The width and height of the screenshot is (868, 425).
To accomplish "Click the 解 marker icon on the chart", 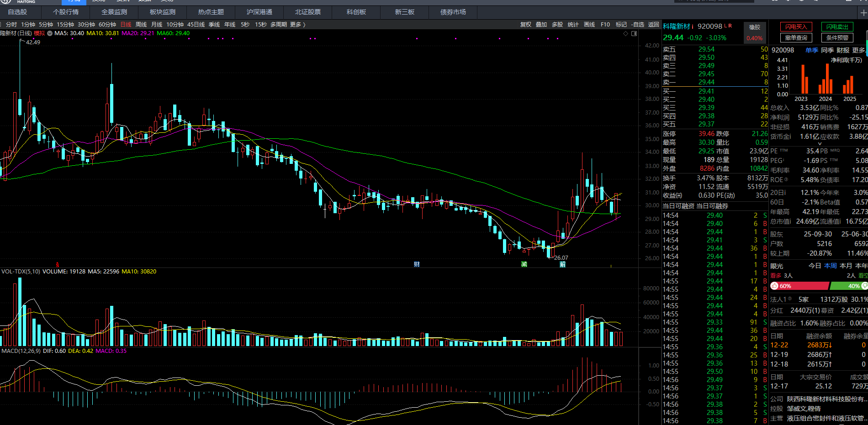I will pyautogui.click(x=562, y=264).
